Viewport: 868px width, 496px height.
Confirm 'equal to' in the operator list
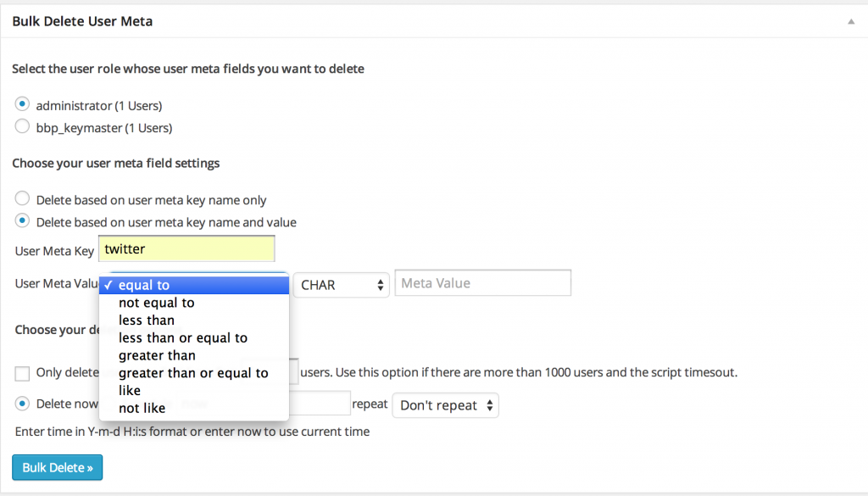pos(144,285)
